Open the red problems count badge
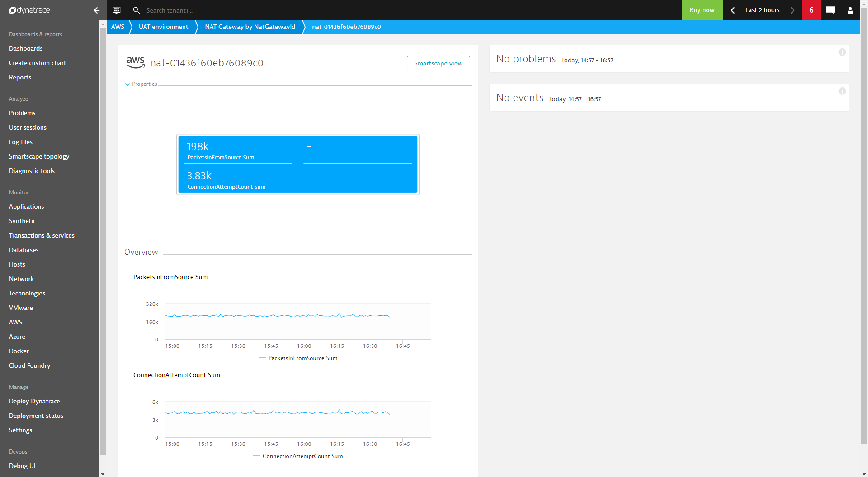Screen dimensions: 868x477 [811, 10]
